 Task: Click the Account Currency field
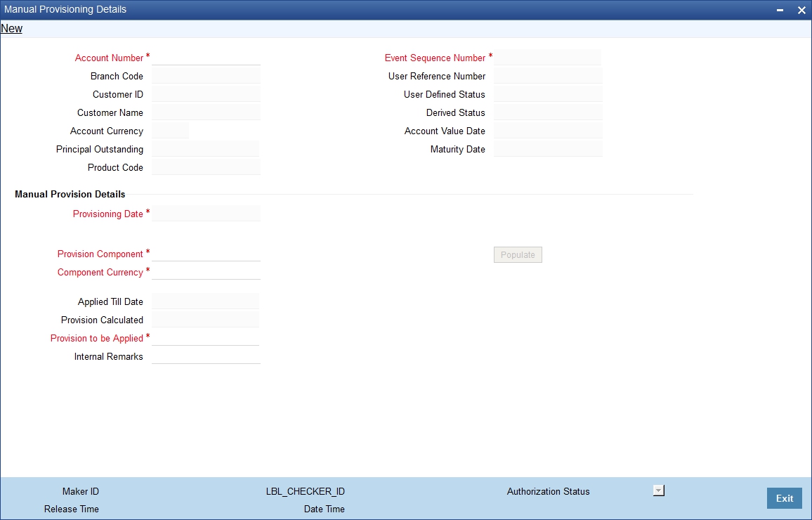(x=171, y=131)
